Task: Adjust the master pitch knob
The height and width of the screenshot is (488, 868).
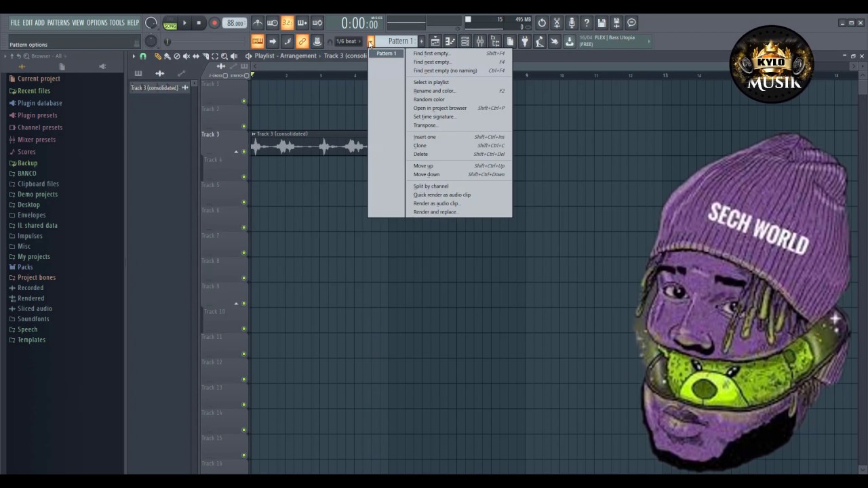Action: tap(151, 41)
